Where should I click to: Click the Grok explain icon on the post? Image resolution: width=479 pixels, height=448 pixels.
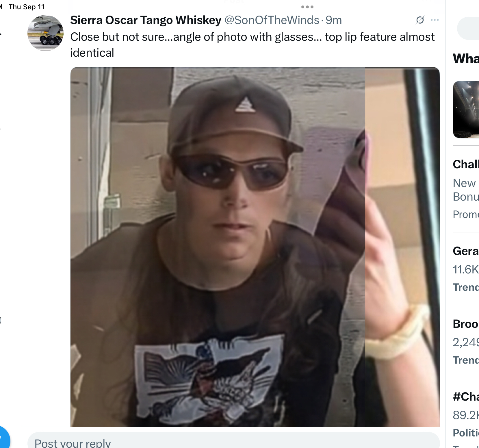tap(420, 20)
